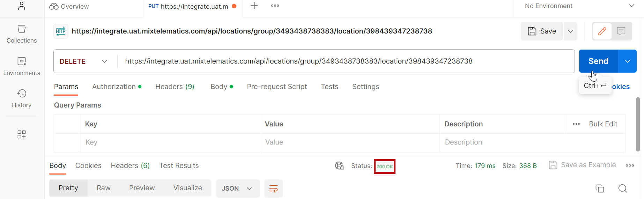Save response with Save as Example

(582, 165)
